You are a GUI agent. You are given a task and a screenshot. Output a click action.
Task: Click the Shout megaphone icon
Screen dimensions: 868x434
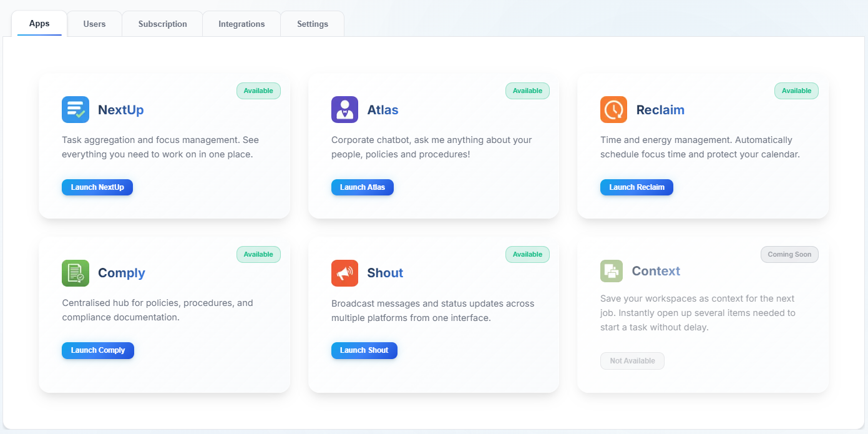tap(344, 273)
